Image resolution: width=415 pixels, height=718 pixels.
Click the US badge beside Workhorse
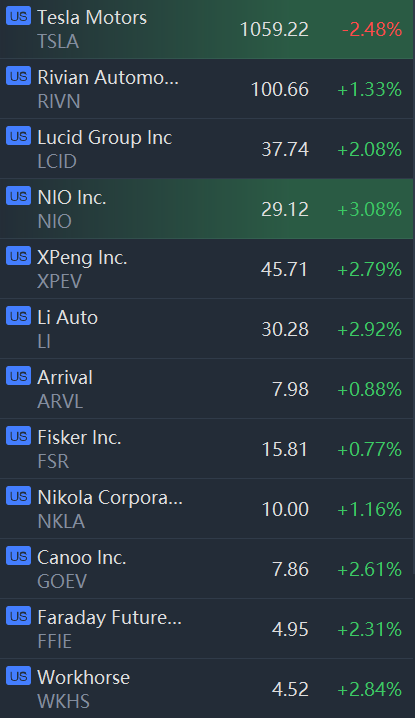[18, 676]
